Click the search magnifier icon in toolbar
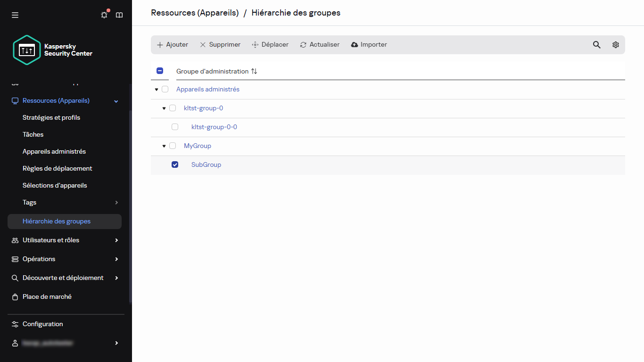Viewport: 644px width, 362px height. click(596, 45)
